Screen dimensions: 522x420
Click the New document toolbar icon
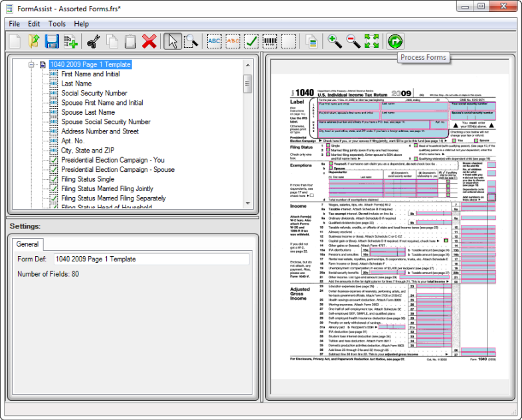(x=15, y=42)
